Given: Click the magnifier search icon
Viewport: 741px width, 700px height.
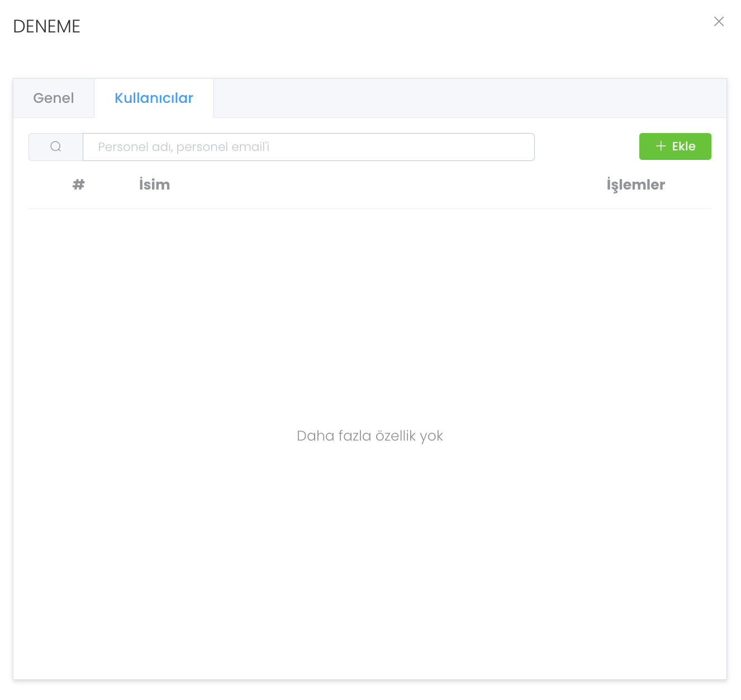Looking at the screenshot, I should coord(56,146).
